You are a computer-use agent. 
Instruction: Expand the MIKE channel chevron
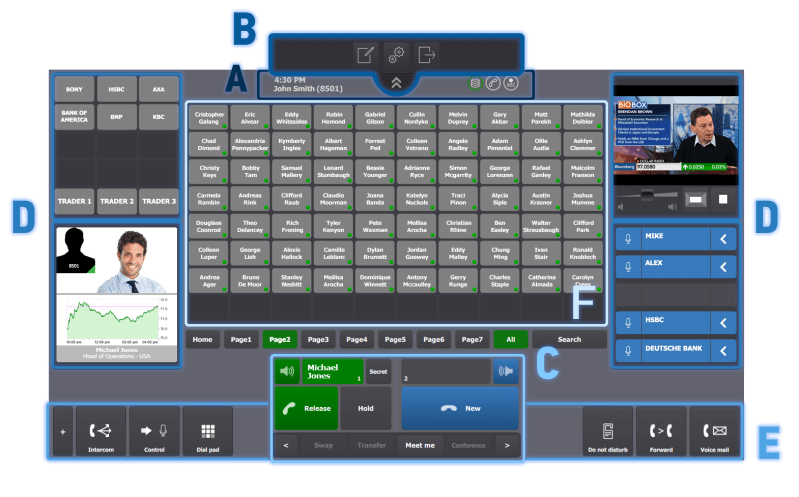pyautogui.click(x=723, y=239)
